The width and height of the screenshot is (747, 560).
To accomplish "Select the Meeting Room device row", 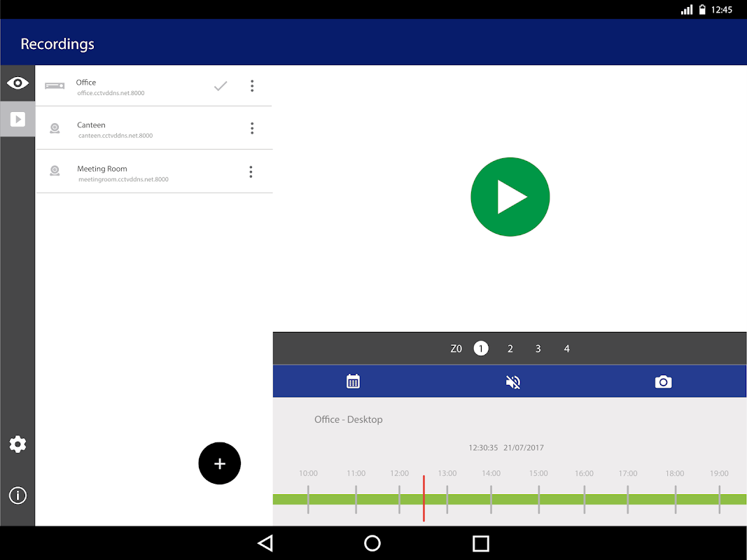I will tap(154, 171).
